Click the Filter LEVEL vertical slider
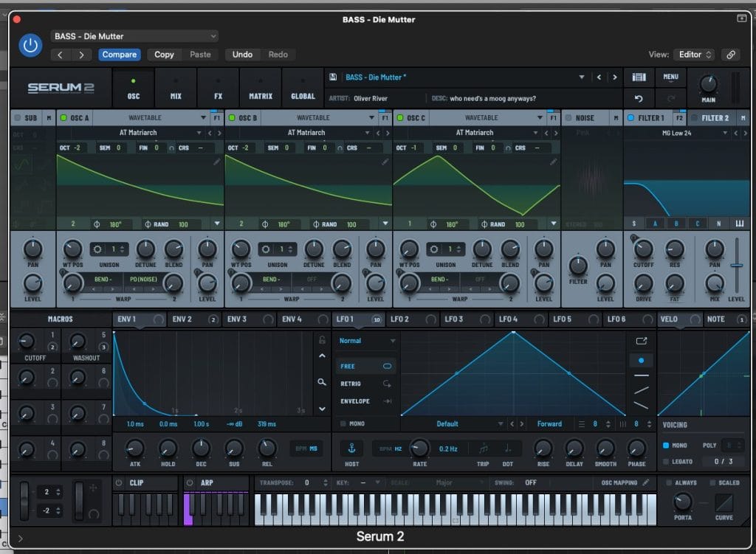 [x=736, y=266]
